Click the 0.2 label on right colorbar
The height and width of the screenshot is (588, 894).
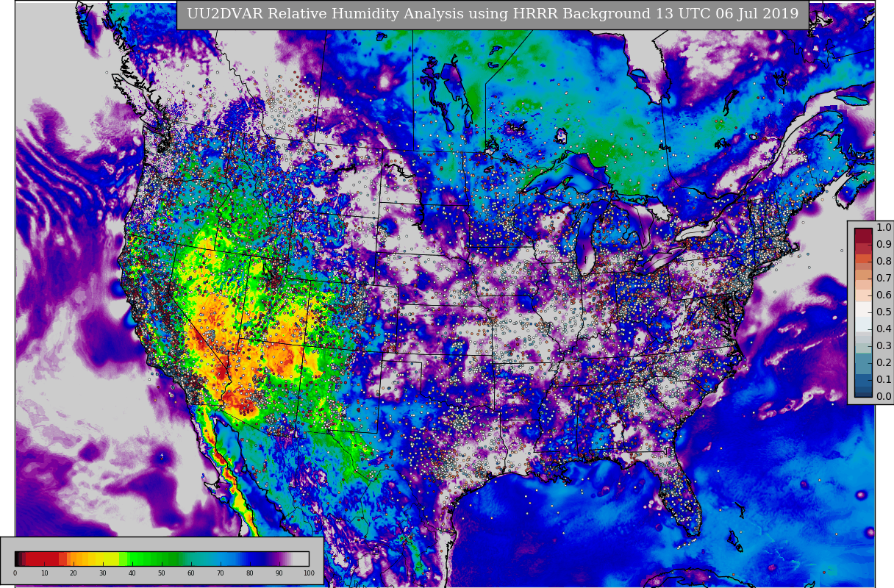click(884, 363)
